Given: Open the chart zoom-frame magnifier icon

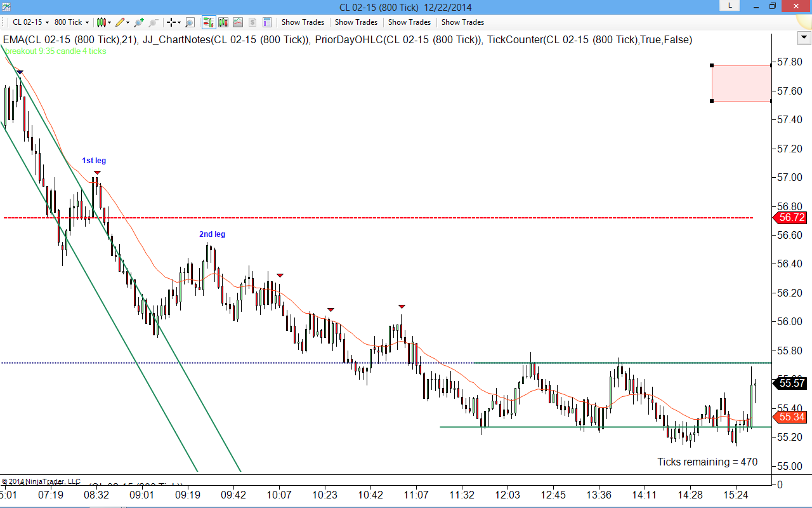Looking at the screenshot, I should pos(190,22).
